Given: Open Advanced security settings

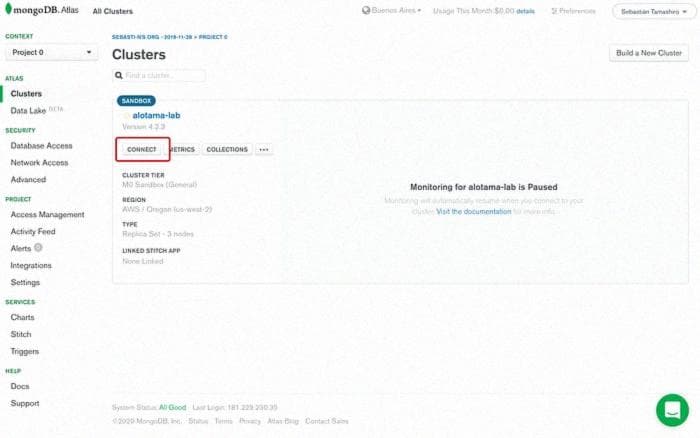Looking at the screenshot, I should click(28, 179).
